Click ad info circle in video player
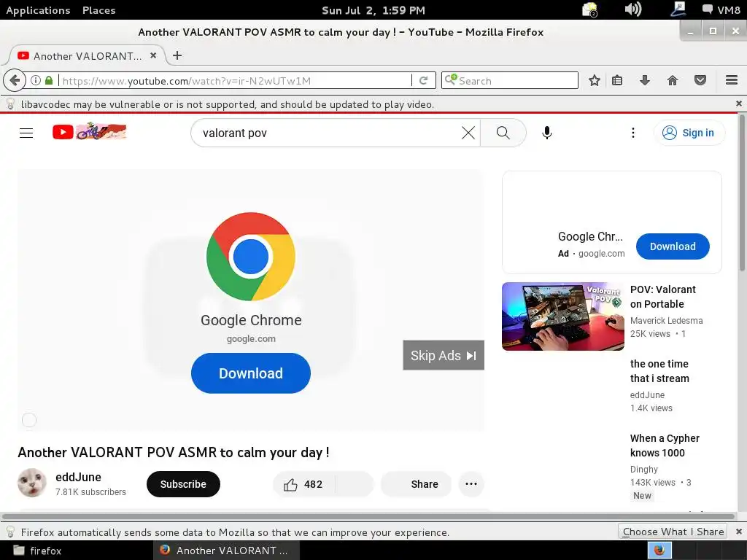This screenshot has width=747, height=560. coord(29,420)
